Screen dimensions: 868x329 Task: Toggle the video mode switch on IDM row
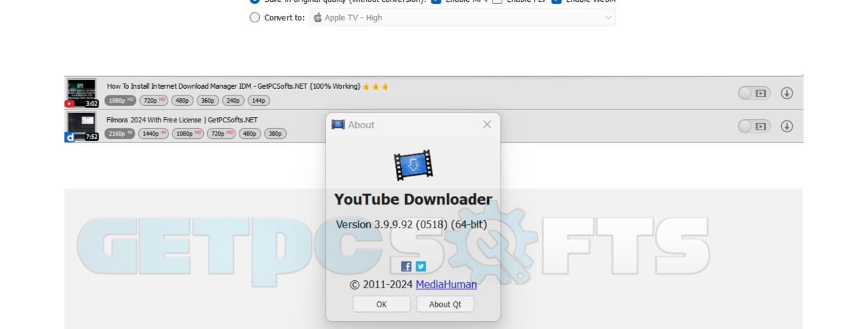[x=754, y=93]
